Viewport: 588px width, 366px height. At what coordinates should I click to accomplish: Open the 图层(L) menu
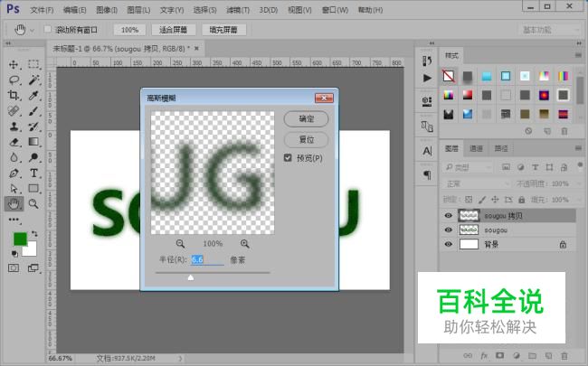point(138,10)
